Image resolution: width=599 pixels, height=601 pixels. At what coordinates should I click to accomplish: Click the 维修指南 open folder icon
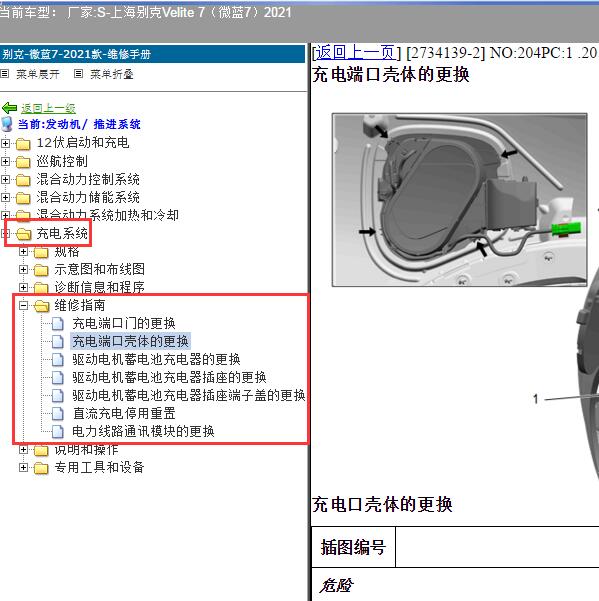[42, 306]
